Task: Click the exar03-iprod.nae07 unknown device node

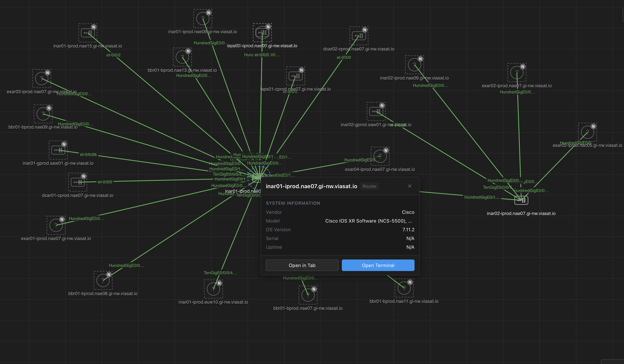Action: coord(42,78)
